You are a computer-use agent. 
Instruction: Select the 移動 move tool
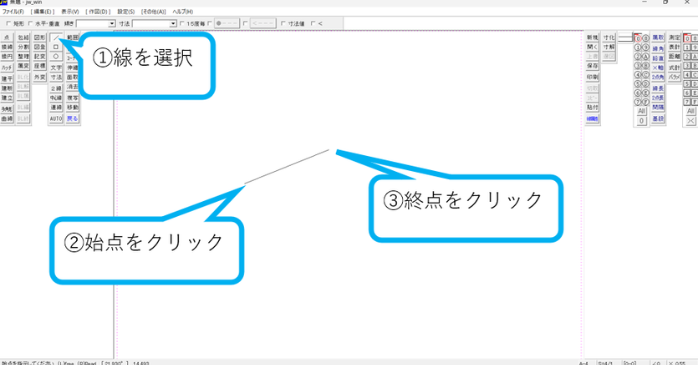(73, 107)
